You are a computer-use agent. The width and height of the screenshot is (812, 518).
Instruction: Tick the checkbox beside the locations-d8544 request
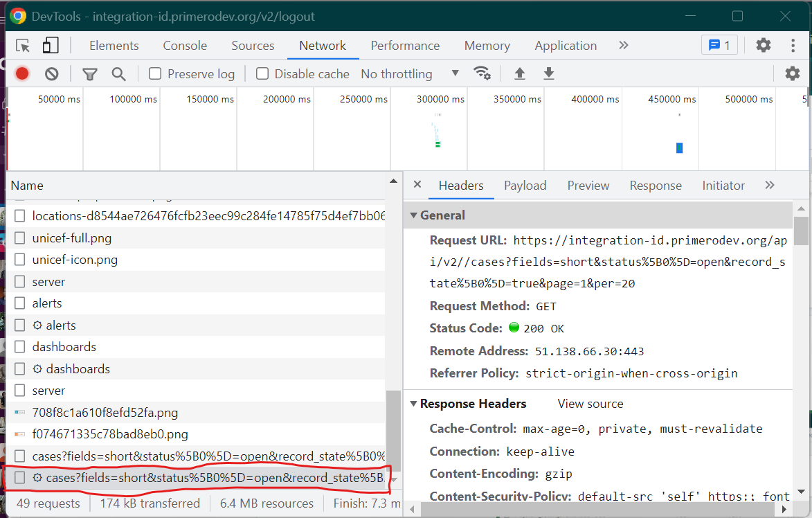click(x=19, y=216)
